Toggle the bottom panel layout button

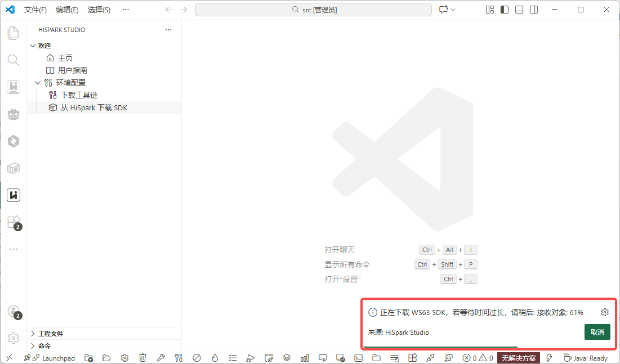pos(519,10)
